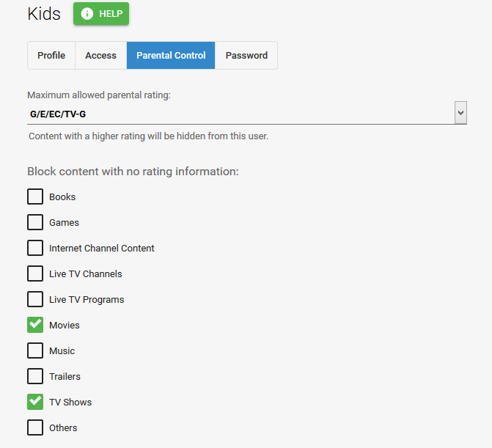Enable blocking unrated Books

[35, 197]
